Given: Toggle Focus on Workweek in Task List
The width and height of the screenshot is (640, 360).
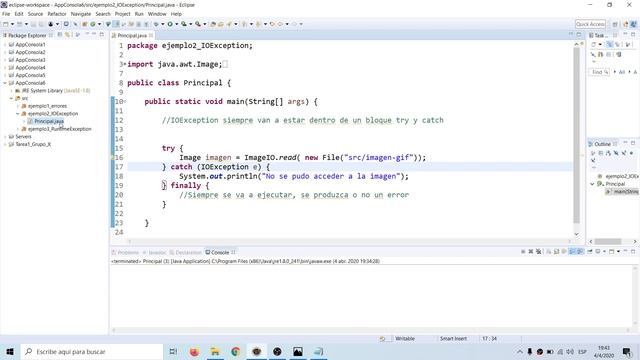Looking at the screenshot, I should coord(628,44).
